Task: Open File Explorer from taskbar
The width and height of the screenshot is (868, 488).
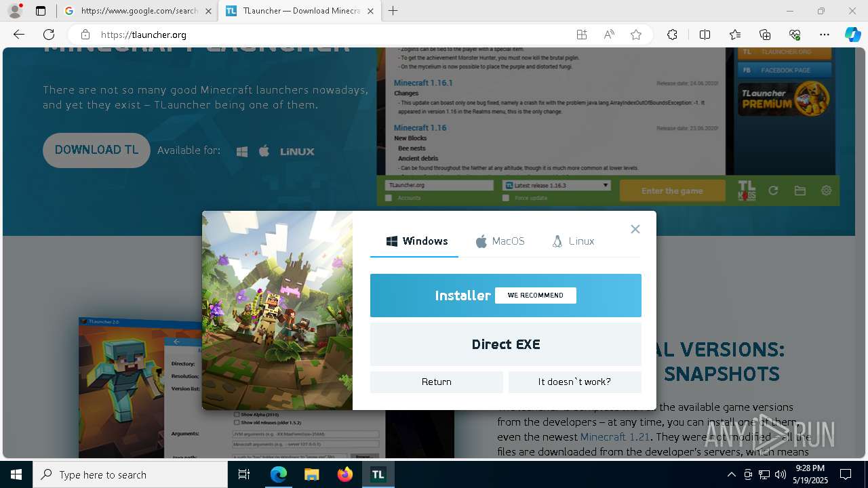Action: coord(311,474)
